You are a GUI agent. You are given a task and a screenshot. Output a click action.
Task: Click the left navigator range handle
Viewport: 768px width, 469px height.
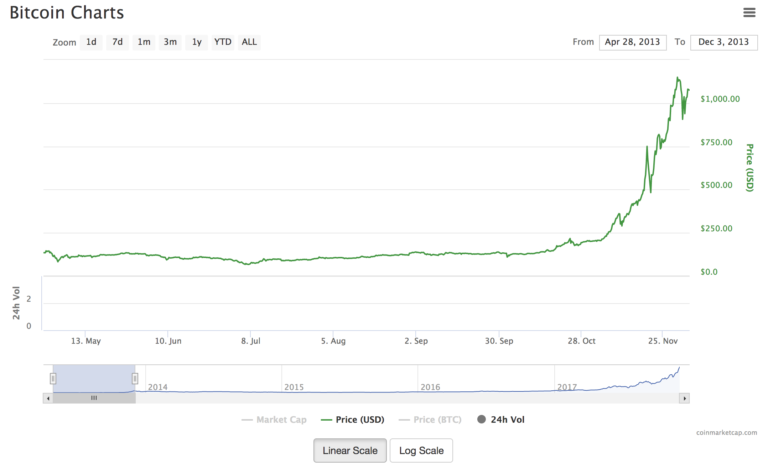coord(53,378)
